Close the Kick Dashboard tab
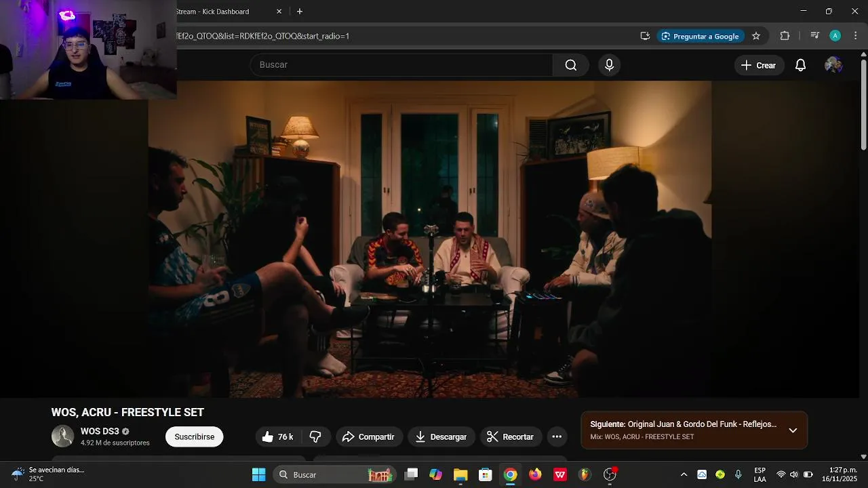This screenshot has height=488, width=868. point(279,12)
